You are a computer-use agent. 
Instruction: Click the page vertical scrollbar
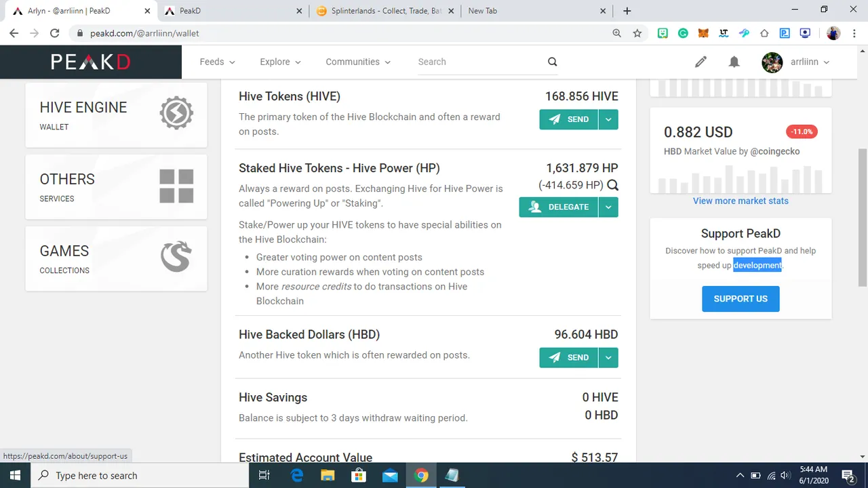tap(863, 217)
